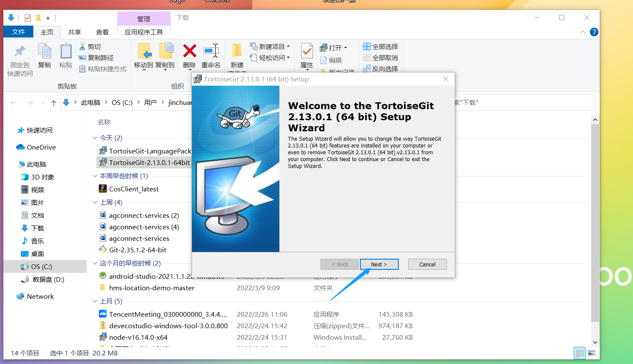Select 快速访问 in the navigation pane

coord(40,130)
